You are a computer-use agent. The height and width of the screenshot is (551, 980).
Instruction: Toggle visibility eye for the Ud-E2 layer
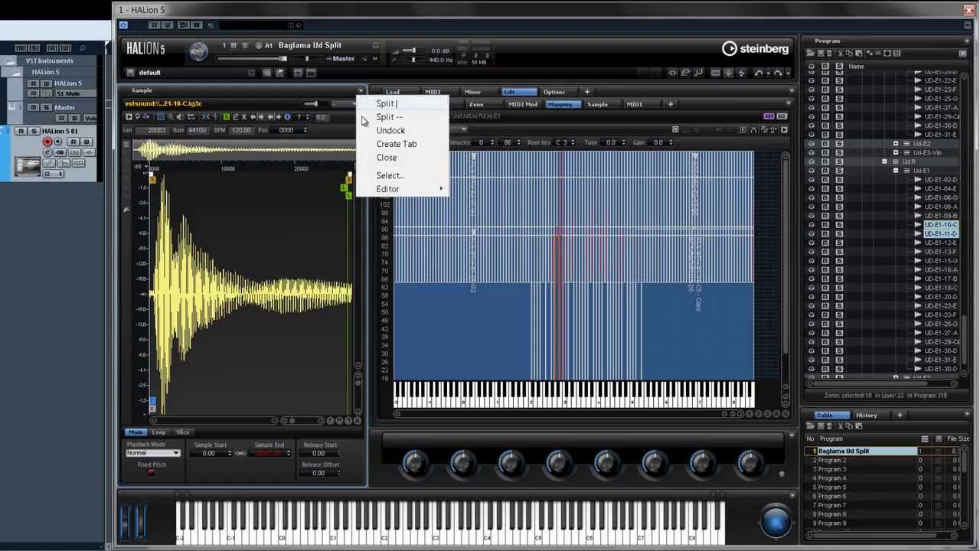point(812,144)
